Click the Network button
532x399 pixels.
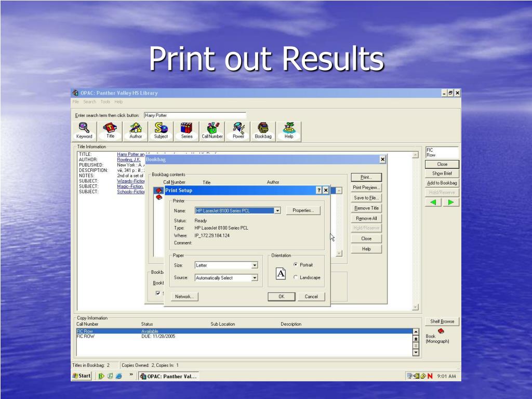184,297
